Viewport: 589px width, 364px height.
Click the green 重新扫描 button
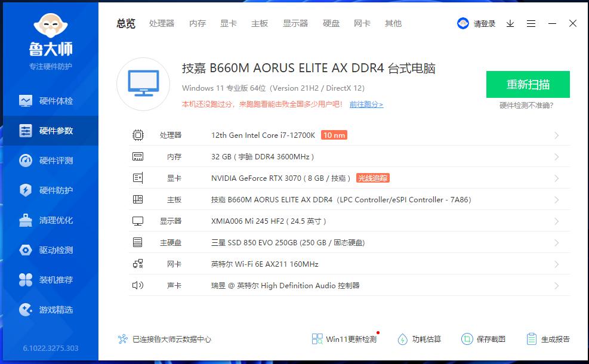pos(528,84)
